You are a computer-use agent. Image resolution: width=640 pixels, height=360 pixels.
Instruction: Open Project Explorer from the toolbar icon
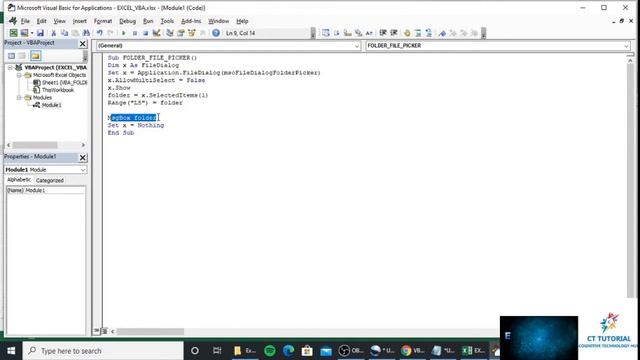pos(170,33)
